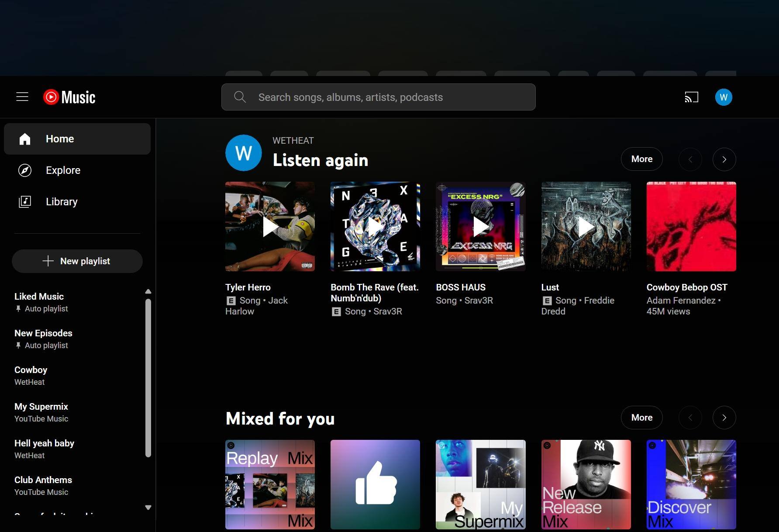The height and width of the screenshot is (532, 779).
Task: Toggle the hamburger guide menu
Action: [x=22, y=97]
